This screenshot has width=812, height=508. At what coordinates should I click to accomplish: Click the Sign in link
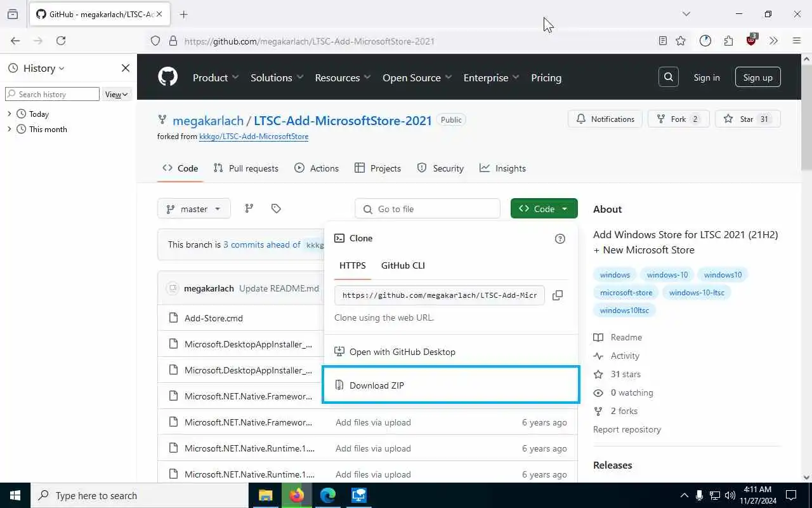(707, 77)
